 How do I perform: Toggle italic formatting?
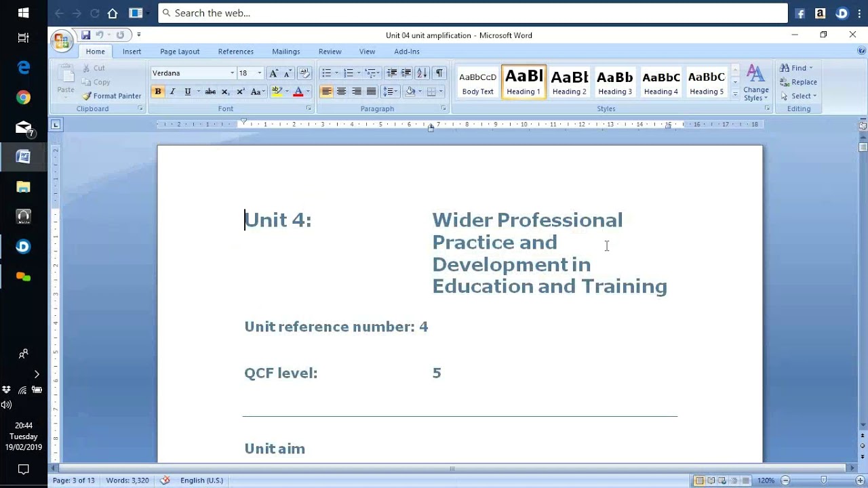click(x=172, y=91)
